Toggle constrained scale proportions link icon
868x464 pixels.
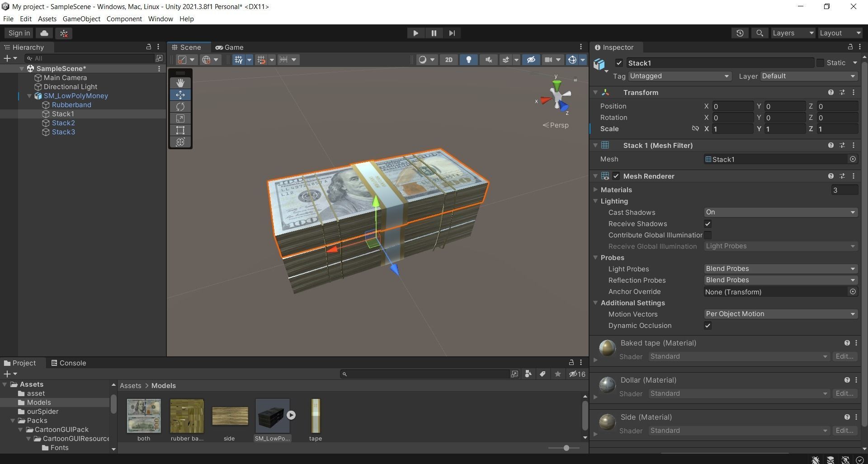point(695,129)
